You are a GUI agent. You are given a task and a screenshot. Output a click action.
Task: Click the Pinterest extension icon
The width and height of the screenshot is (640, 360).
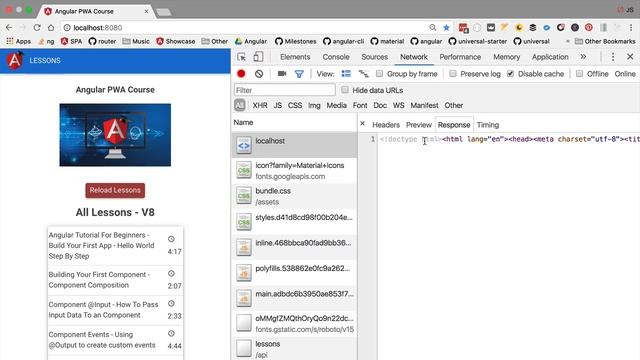[589, 27]
